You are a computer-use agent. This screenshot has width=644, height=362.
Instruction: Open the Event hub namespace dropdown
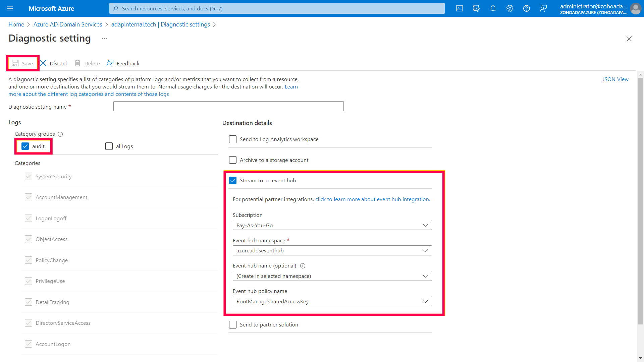(x=332, y=250)
